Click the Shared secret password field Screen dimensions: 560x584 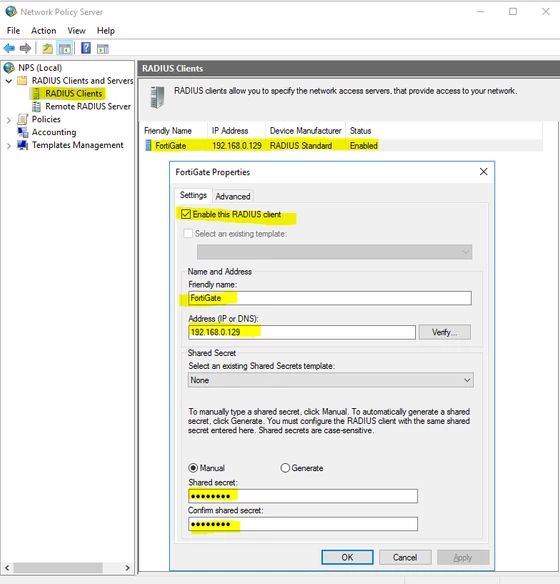point(303,496)
